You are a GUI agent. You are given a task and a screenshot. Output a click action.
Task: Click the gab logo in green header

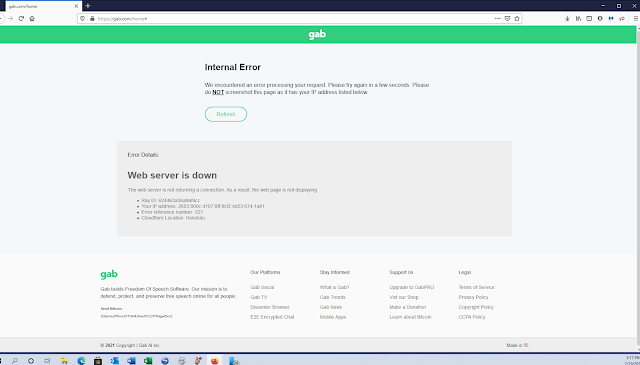(x=317, y=34)
